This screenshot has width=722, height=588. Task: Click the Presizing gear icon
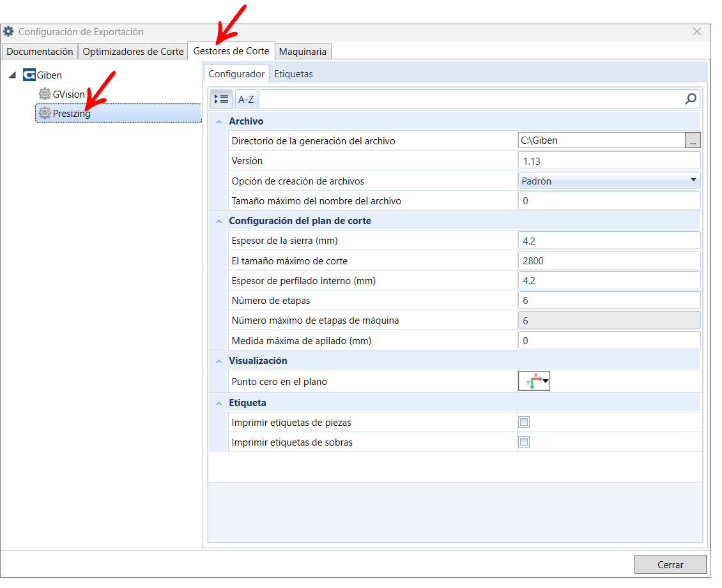(45, 113)
